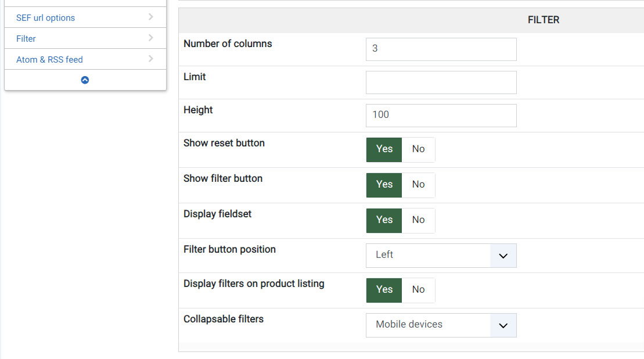The image size is (644, 359).
Task: Click the Height input field showing 100
Action: tap(441, 116)
